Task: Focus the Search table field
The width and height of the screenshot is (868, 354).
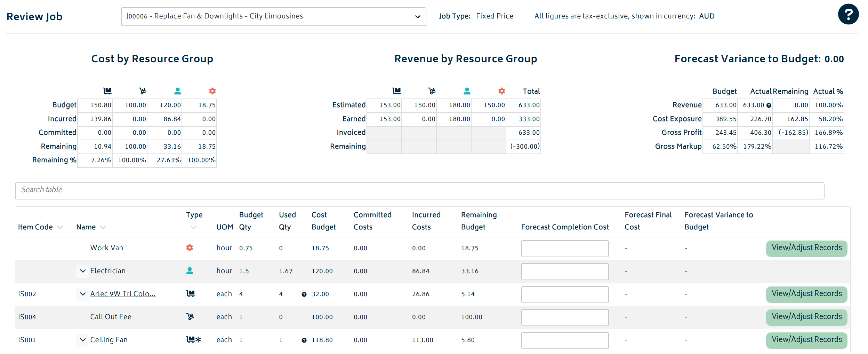Action: tap(419, 190)
